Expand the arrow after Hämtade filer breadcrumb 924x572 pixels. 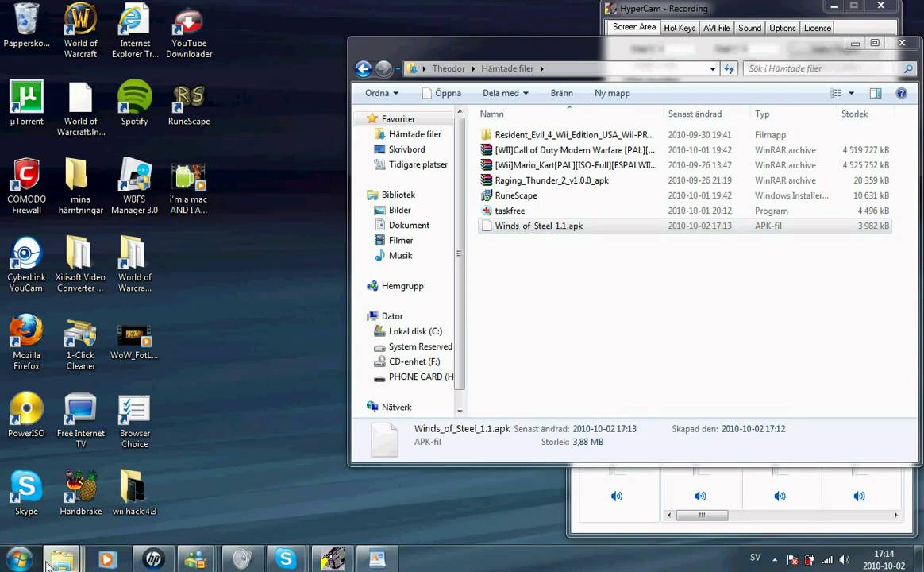coord(541,69)
